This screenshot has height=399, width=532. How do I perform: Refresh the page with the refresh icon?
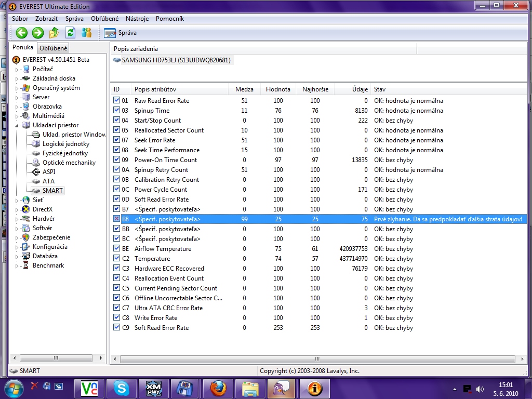(x=70, y=33)
